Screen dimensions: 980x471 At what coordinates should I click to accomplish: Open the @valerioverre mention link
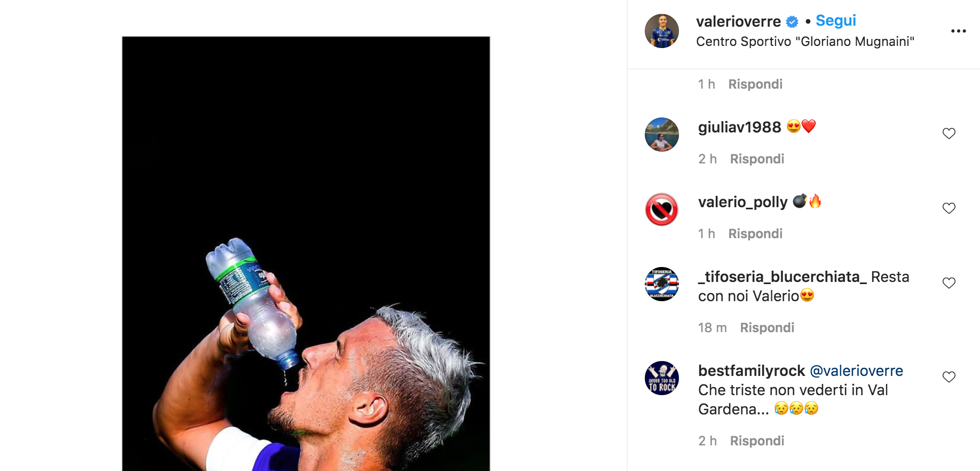pos(856,371)
